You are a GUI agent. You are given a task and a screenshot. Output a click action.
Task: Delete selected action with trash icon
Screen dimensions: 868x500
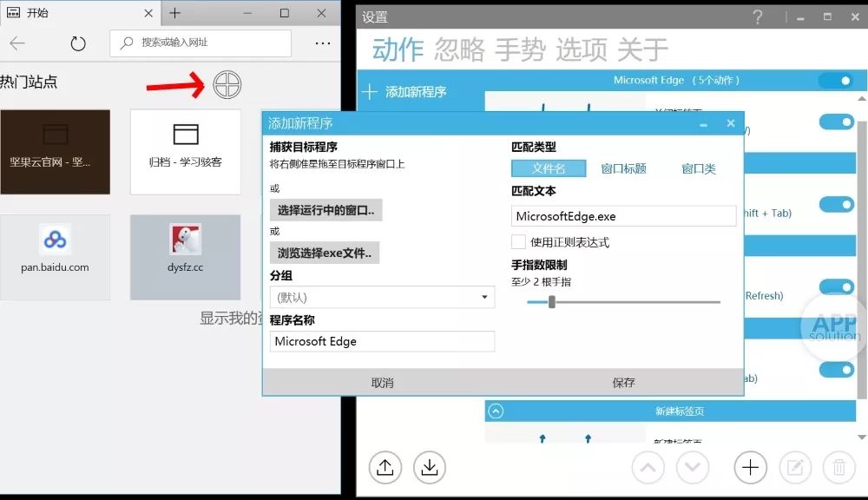(839, 467)
